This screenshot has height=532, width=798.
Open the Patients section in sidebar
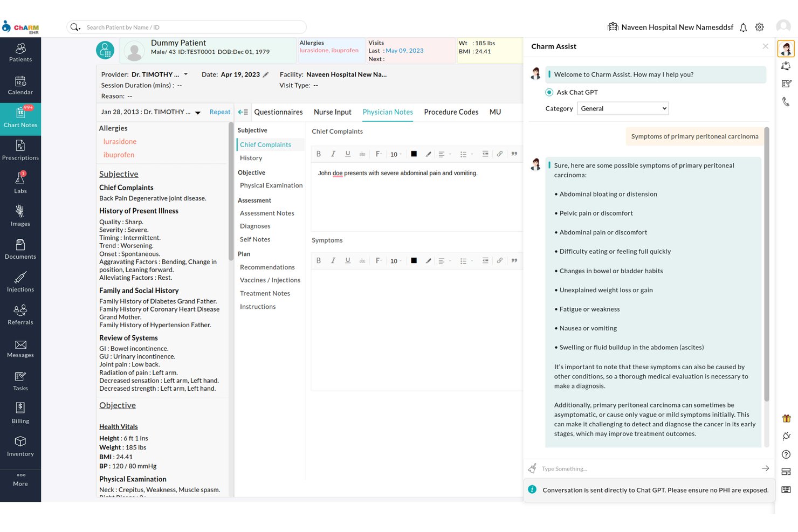(x=20, y=53)
